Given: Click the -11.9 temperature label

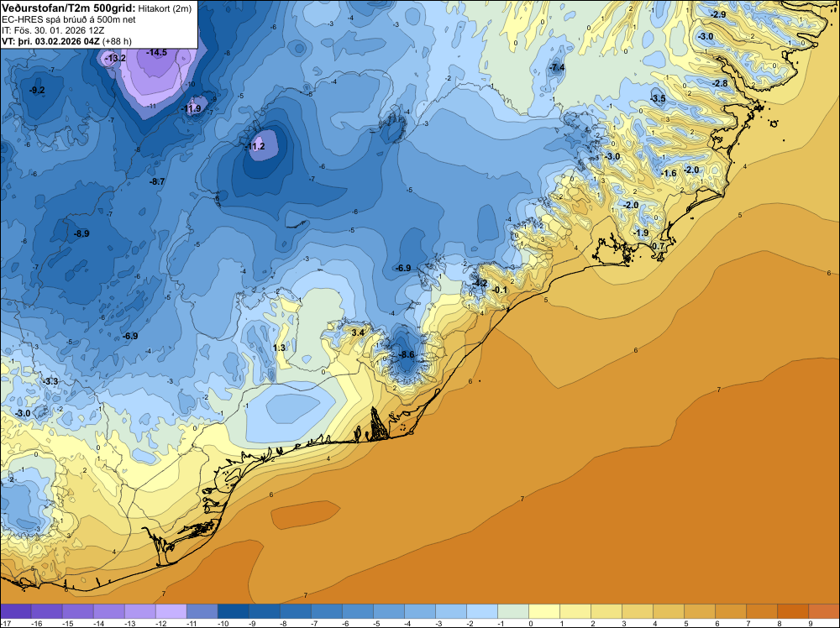Looking at the screenshot, I should [x=190, y=108].
